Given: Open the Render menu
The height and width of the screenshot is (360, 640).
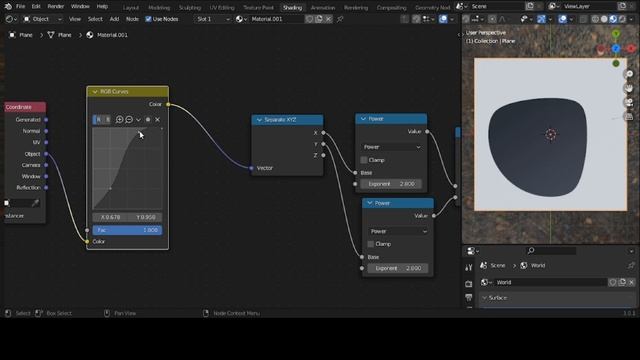Looking at the screenshot, I should pyautogui.click(x=56, y=7).
